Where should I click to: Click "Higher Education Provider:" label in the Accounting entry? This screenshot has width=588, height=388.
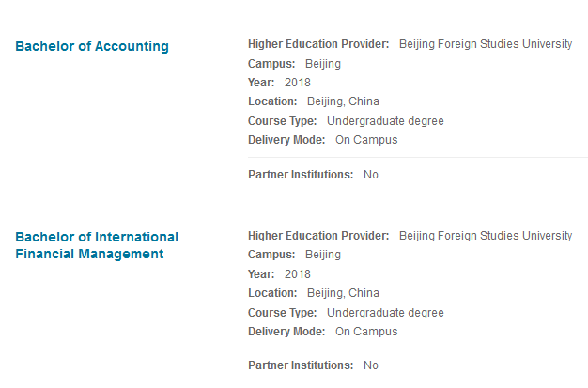click(318, 44)
